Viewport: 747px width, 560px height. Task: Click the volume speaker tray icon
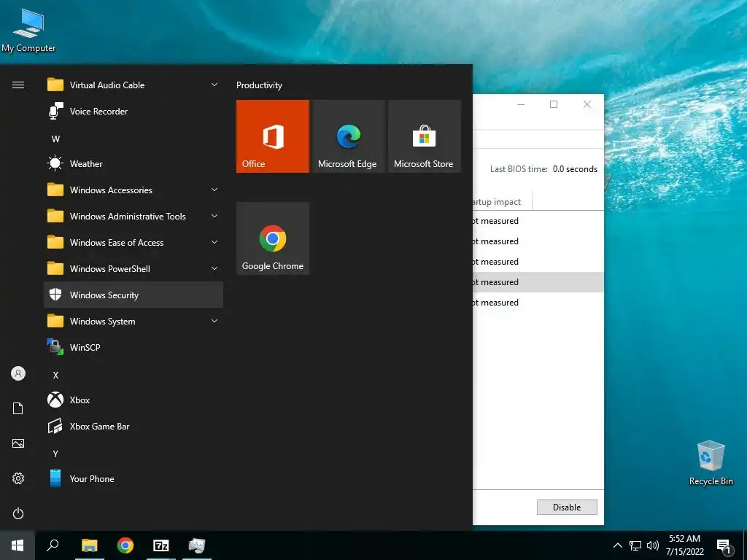(653, 545)
